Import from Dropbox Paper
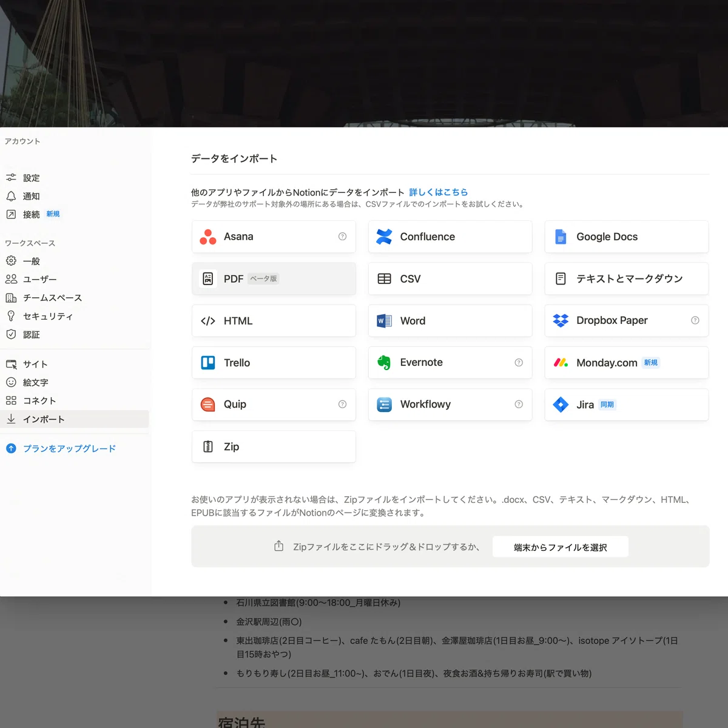 [x=627, y=321]
